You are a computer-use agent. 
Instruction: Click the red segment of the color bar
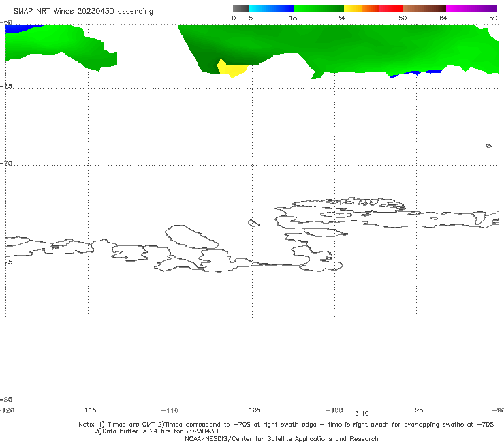click(392, 8)
